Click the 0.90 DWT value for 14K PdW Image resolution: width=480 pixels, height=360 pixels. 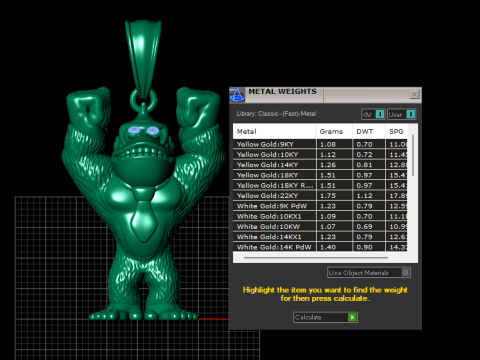click(x=364, y=247)
